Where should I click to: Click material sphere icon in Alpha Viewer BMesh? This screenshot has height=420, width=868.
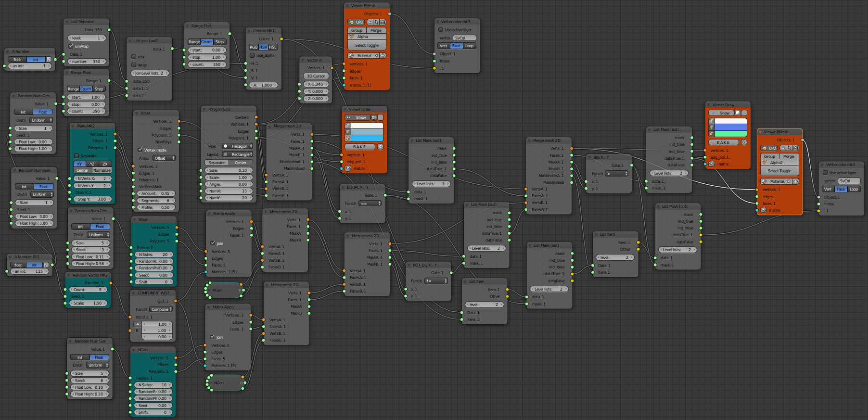pyautogui.click(x=351, y=56)
